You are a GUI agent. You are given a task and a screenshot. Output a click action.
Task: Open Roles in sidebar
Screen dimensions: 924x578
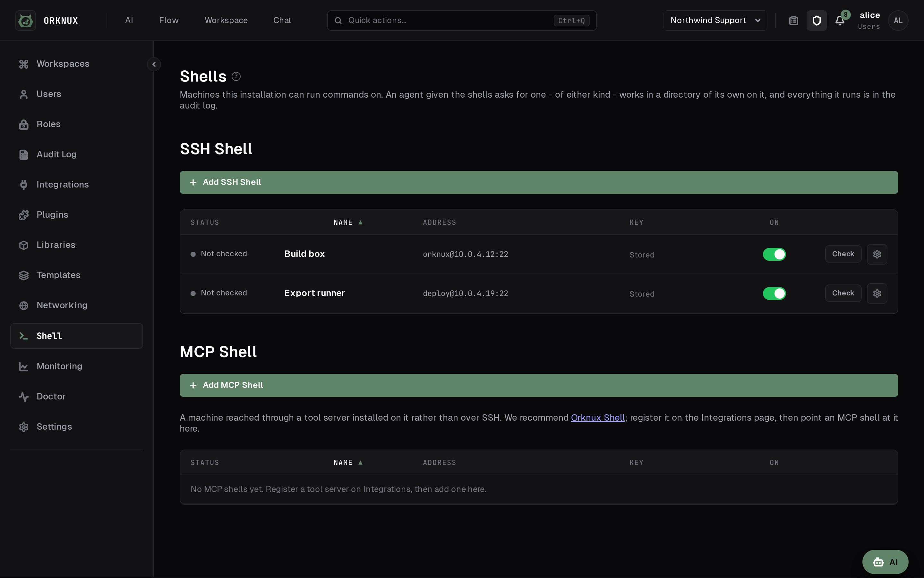[x=76, y=124]
